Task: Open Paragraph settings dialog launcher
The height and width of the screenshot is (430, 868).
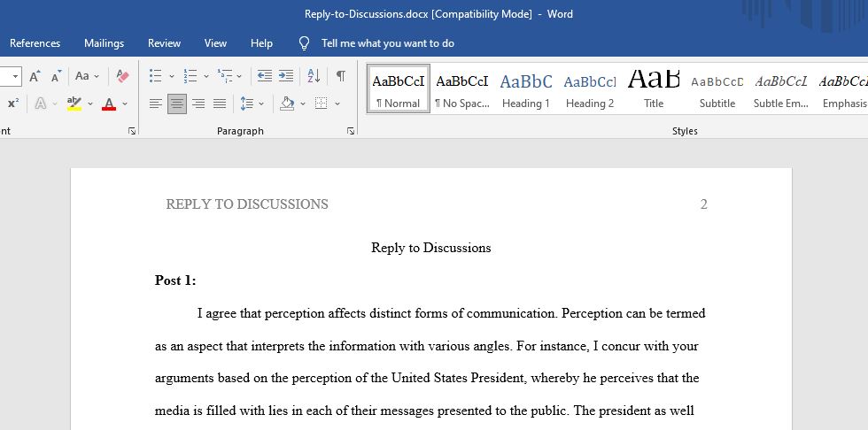Action: (351, 131)
